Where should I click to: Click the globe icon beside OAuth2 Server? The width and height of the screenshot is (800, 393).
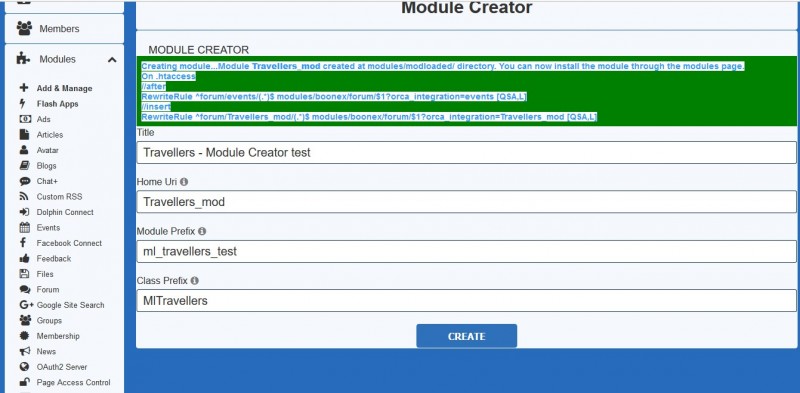click(24, 366)
